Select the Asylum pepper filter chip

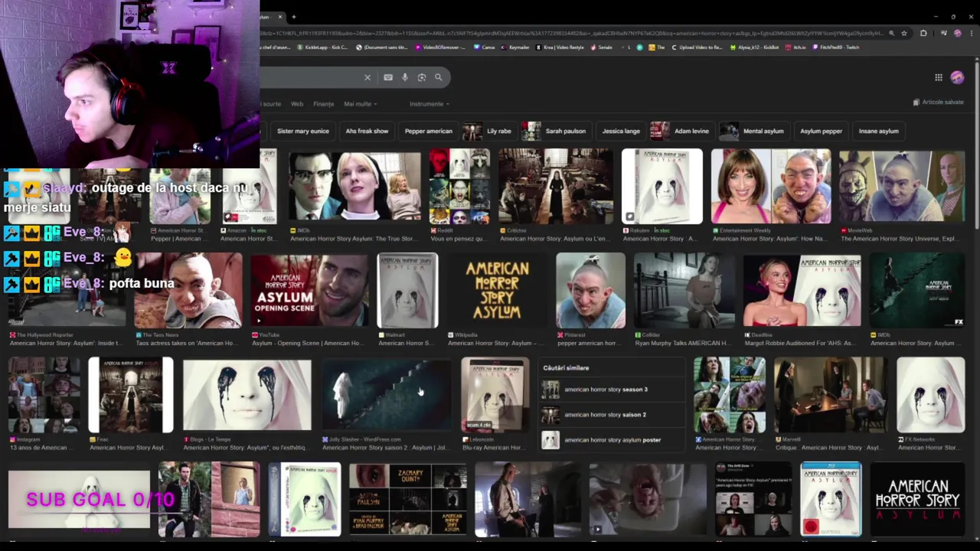pyautogui.click(x=822, y=131)
